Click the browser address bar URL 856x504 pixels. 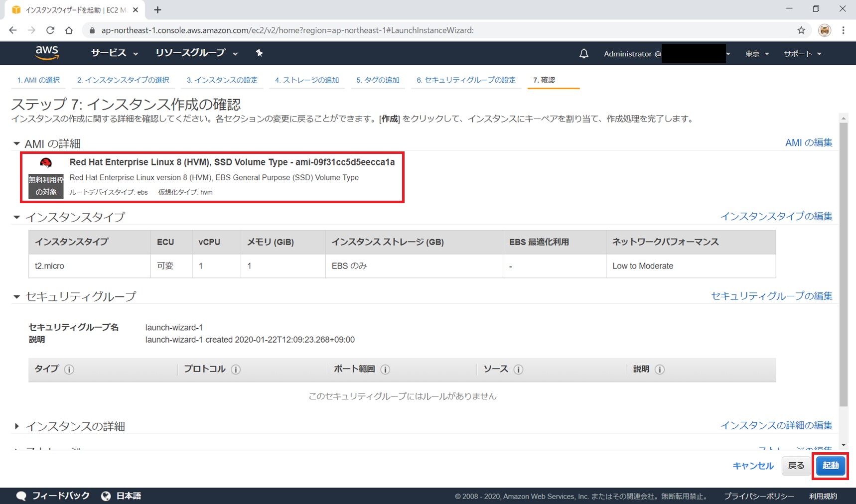(x=287, y=30)
